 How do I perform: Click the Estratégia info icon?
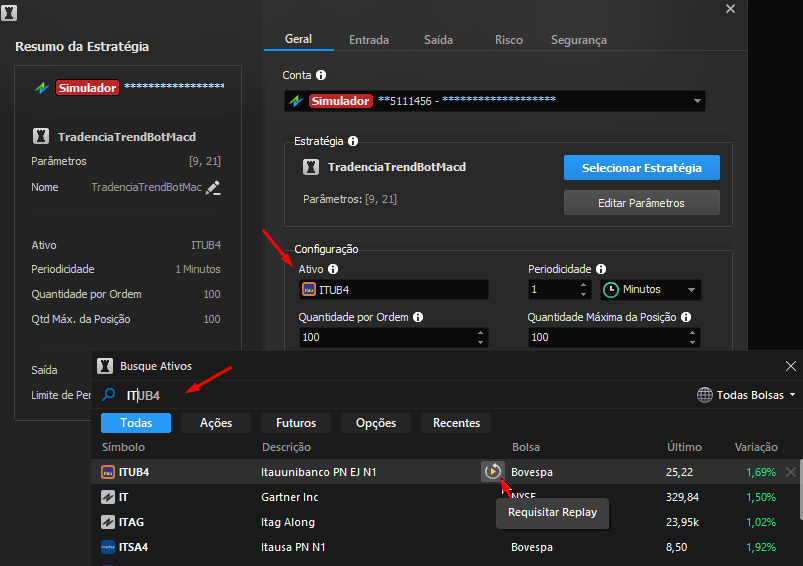click(x=353, y=141)
